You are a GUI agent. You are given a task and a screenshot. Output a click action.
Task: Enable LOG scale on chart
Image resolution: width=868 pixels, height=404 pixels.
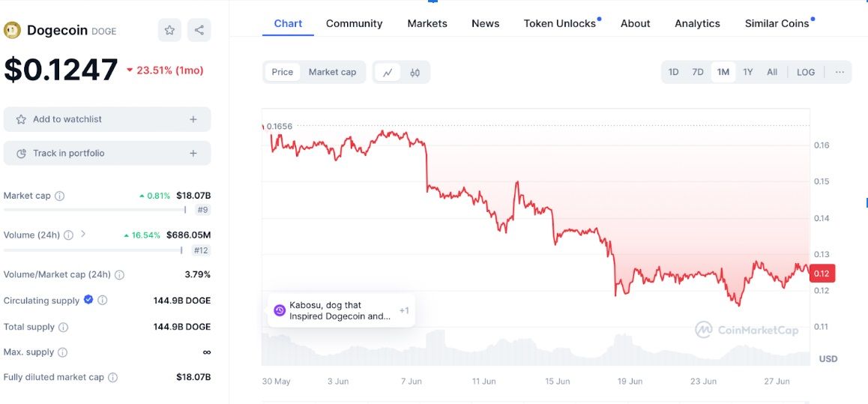tap(806, 72)
